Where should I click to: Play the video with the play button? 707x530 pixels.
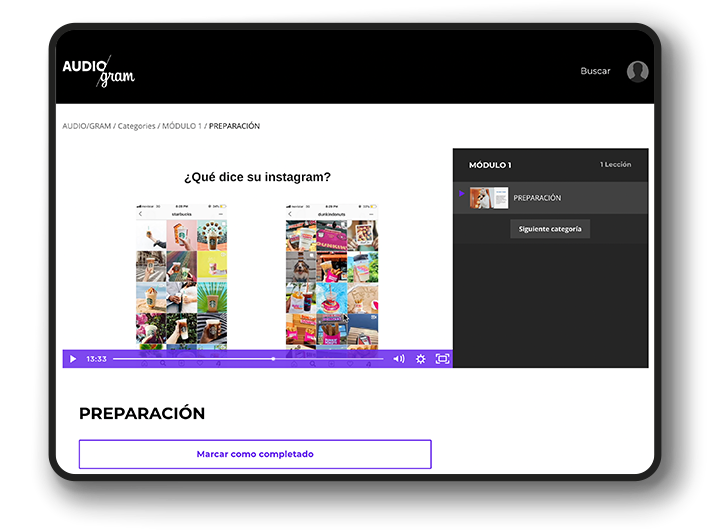pyautogui.click(x=73, y=359)
